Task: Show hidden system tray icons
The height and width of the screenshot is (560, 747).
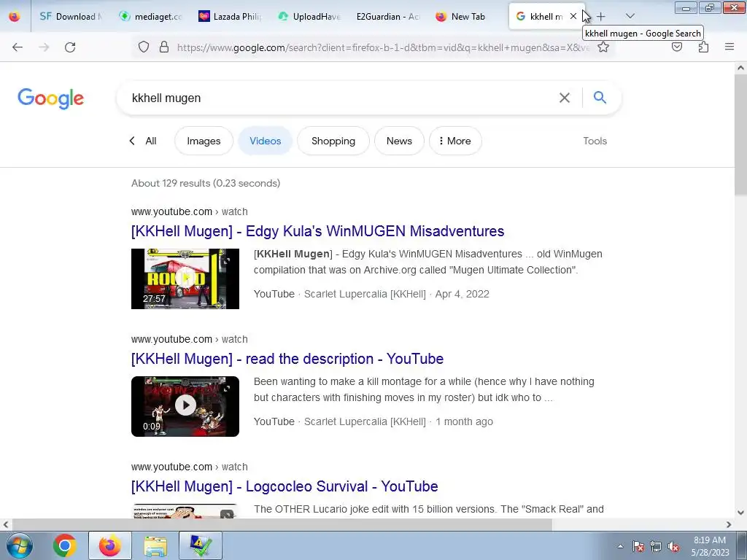Action: 620,547
